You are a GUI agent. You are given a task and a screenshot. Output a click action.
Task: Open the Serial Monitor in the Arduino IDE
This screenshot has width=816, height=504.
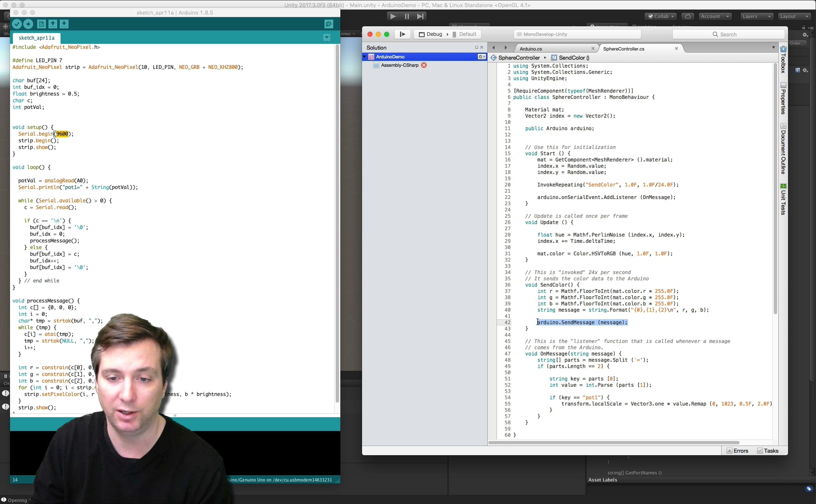[x=328, y=24]
